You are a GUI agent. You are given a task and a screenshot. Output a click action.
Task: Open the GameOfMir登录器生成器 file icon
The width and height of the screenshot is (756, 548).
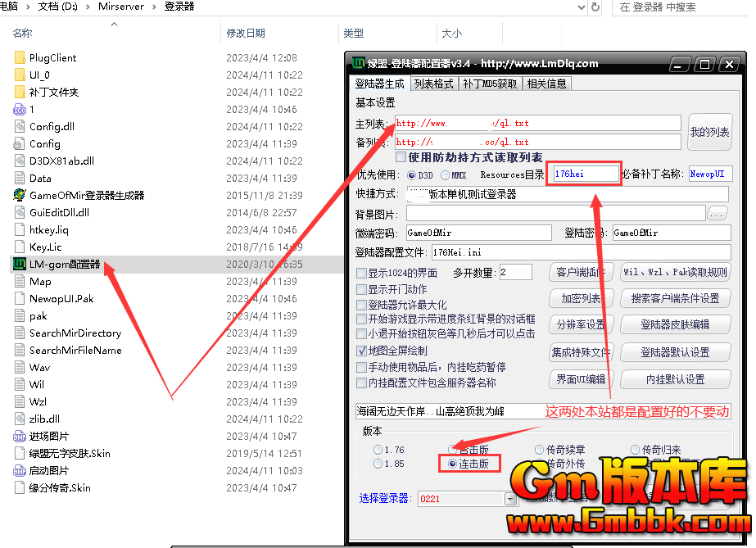(x=20, y=195)
